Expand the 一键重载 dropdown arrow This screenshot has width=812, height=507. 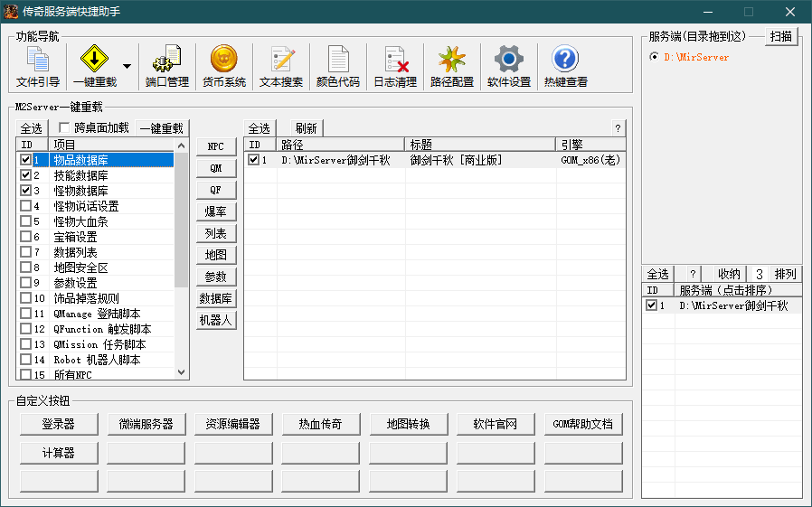coord(127,67)
